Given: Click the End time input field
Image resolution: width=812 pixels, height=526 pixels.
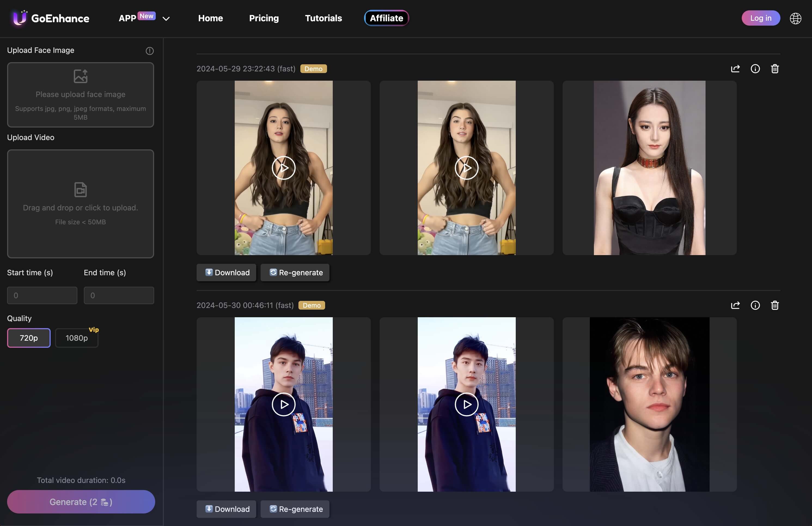Looking at the screenshot, I should coord(119,295).
